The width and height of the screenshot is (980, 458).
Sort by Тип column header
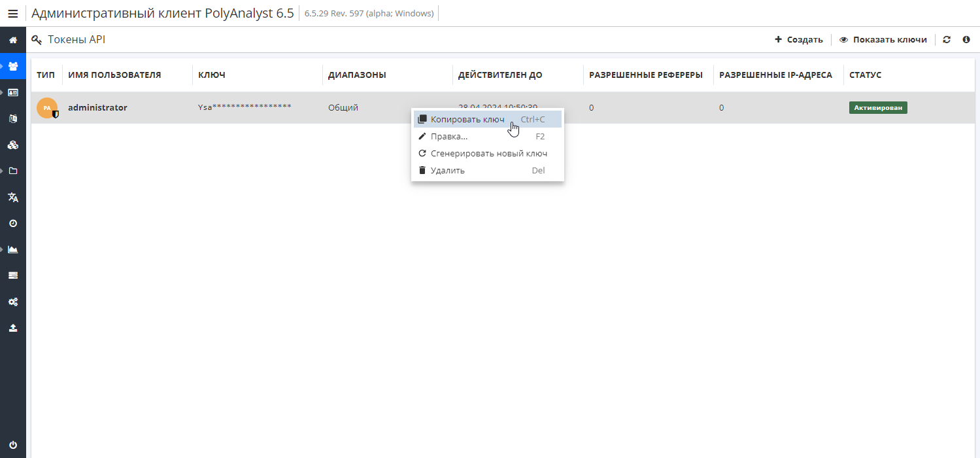(x=46, y=75)
